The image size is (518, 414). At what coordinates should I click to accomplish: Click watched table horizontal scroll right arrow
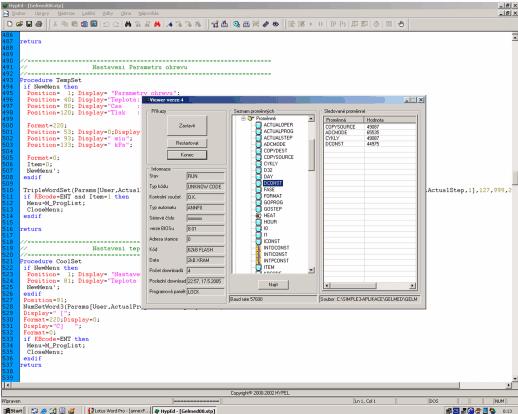click(412, 285)
